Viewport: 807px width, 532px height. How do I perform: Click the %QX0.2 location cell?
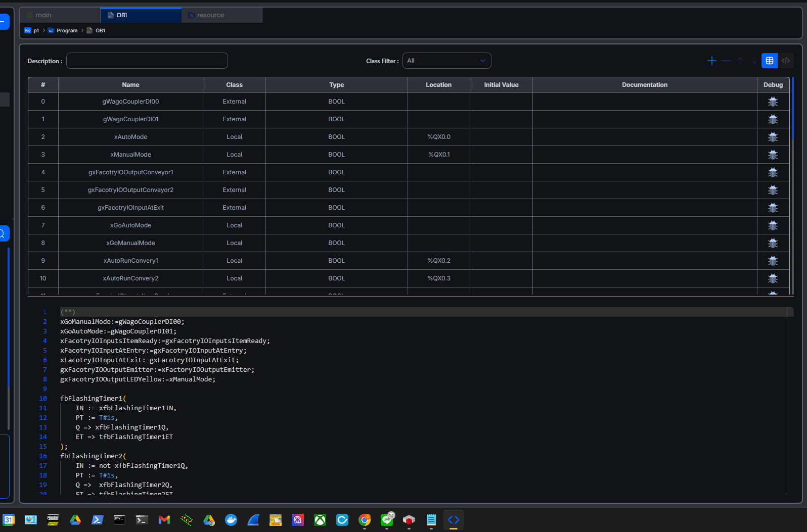[439, 261]
